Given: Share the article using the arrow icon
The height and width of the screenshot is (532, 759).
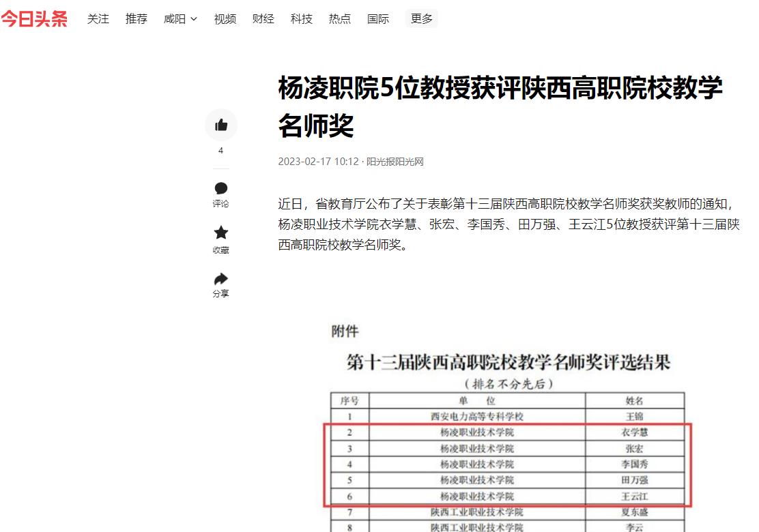Looking at the screenshot, I should tap(220, 279).
